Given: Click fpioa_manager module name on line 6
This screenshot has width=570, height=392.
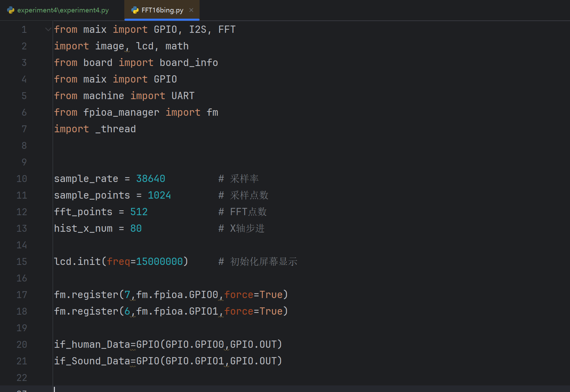Looking at the screenshot, I should 121,112.
